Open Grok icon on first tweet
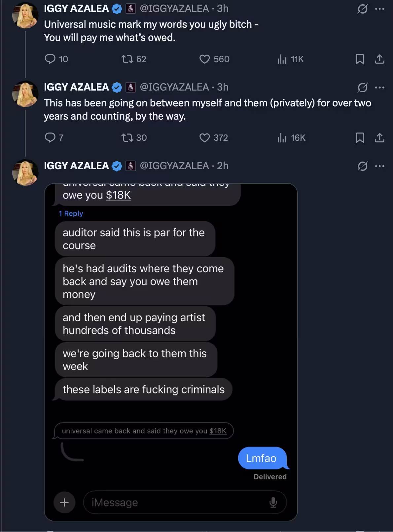393x532 pixels. [x=362, y=9]
